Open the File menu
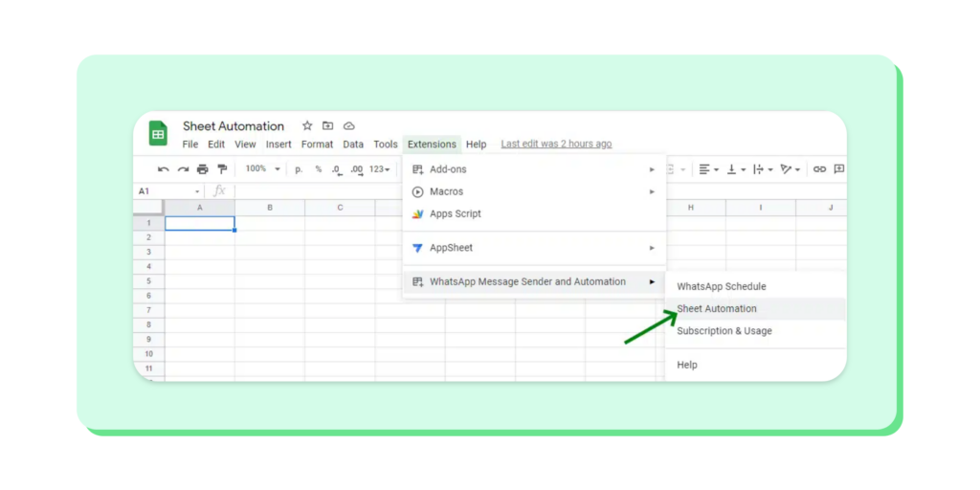980x490 pixels. [190, 145]
